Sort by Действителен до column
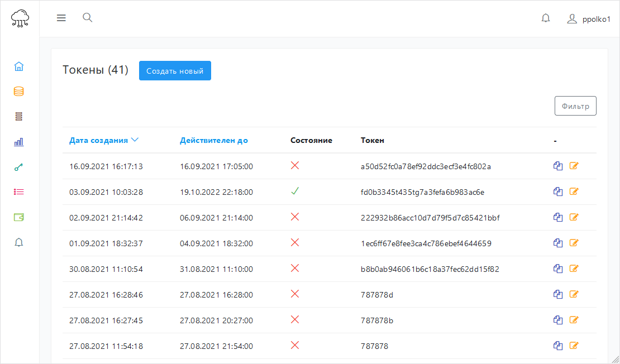The height and width of the screenshot is (364, 620). pos(214,140)
